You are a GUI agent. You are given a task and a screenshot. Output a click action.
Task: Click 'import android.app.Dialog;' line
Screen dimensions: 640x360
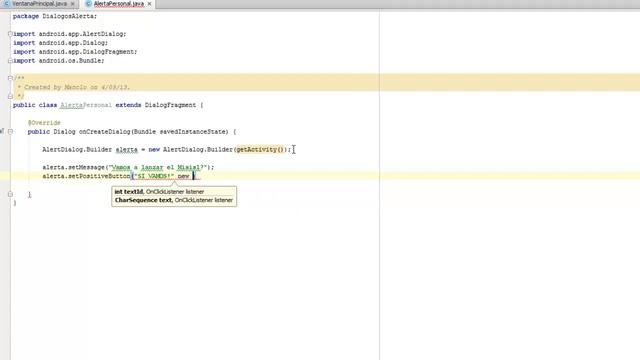click(x=60, y=43)
